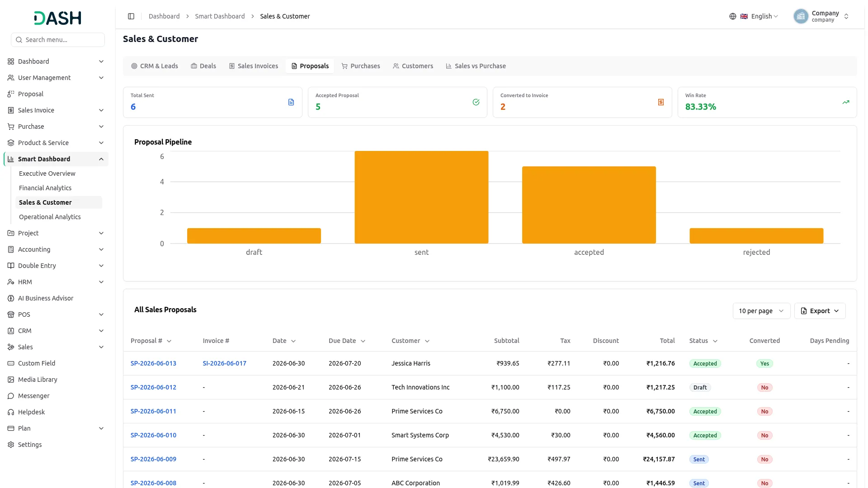Click the Accepted Proposal checkmark icon
Screen dimensions: 868x488
point(476,102)
